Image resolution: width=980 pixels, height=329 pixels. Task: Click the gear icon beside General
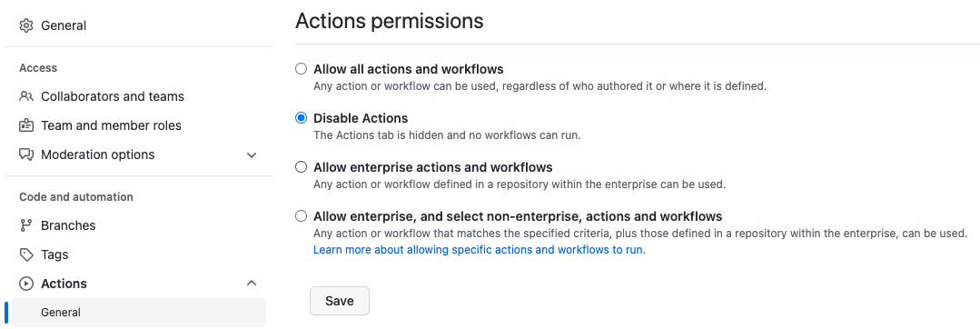click(x=26, y=25)
